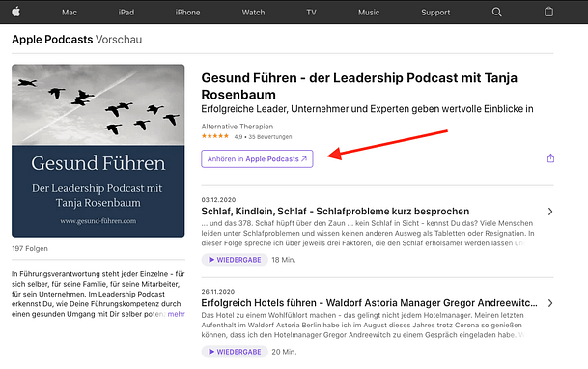Screen dimensions: 588x369
Task: Open the Mac menu item
Action: click(70, 13)
